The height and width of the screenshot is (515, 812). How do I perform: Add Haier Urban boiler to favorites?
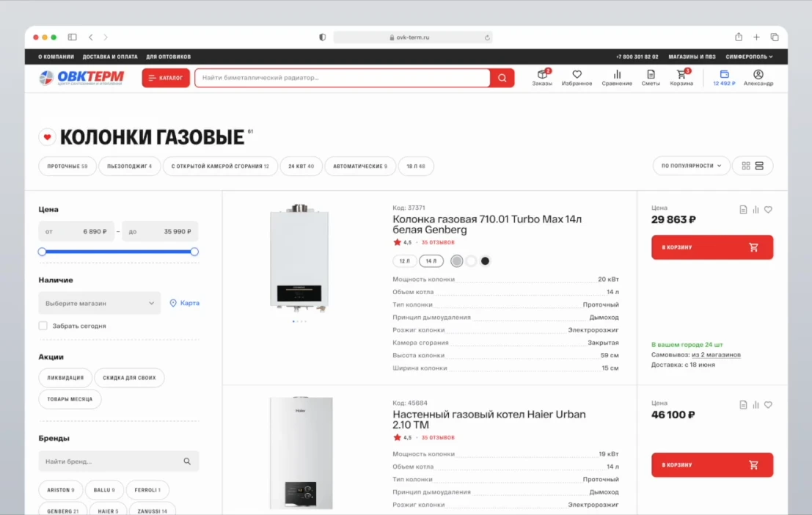pyautogui.click(x=768, y=405)
